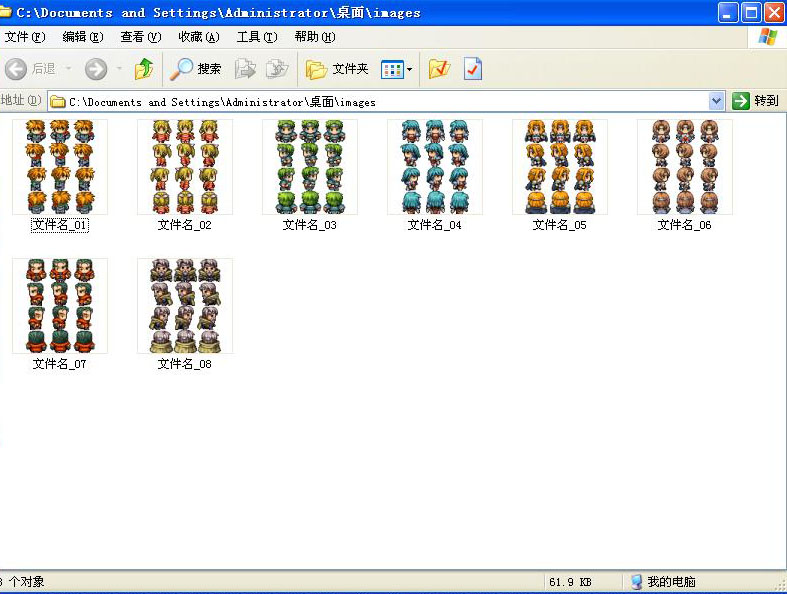Viewport: 787px width, 594px height.
Task: Select thumbnail of 文件名_04 teal-haired sprite
Action: pos(435,167)
